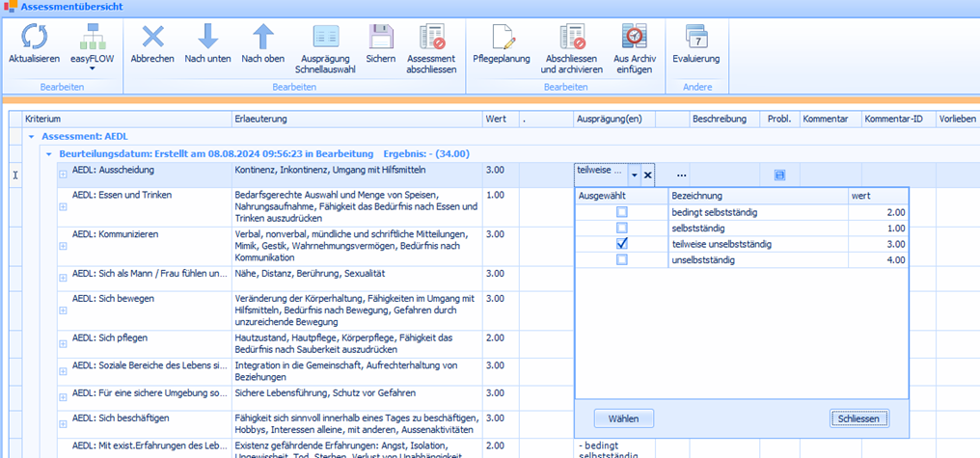Expand the 'AEDL: Essen und Trinken' row
980x458 pixels.
(x=63, y=206)
